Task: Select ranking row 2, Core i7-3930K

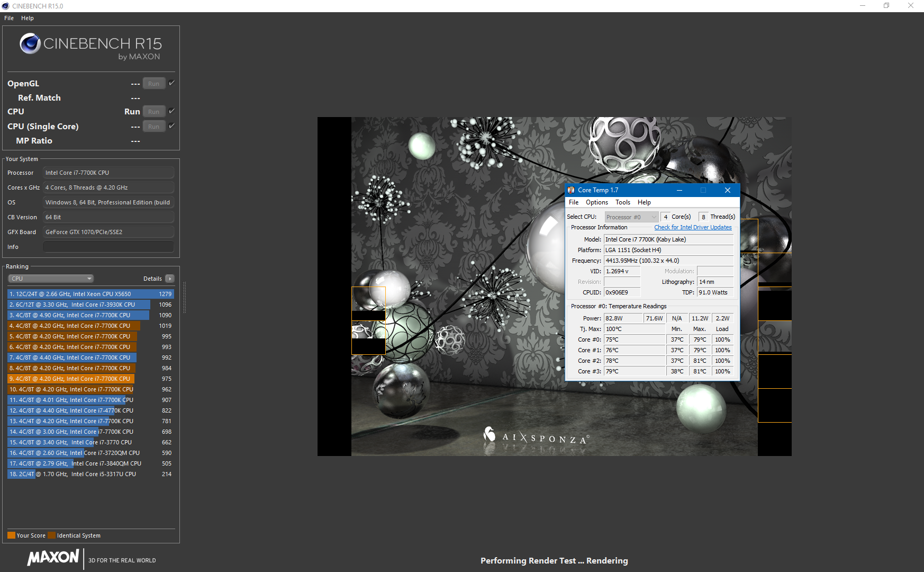Action: (x=90, y=305)
